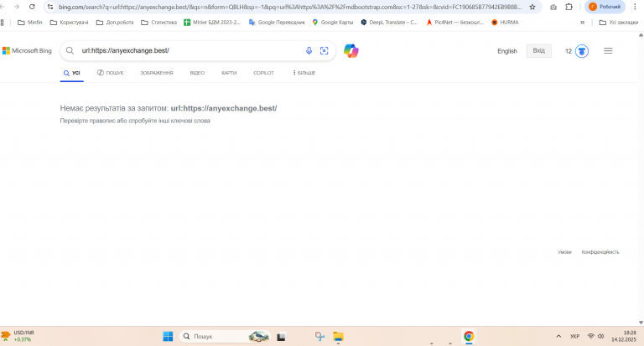Open the camera screenshot icon in toolbar
Viewport: 644px width, 346px height.
(x=553, y=7)
